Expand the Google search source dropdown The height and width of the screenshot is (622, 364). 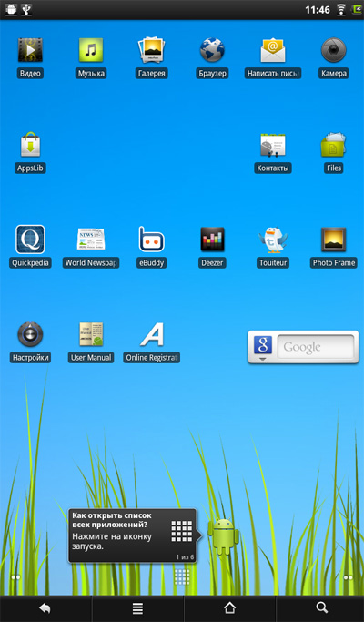pos(262,348)
